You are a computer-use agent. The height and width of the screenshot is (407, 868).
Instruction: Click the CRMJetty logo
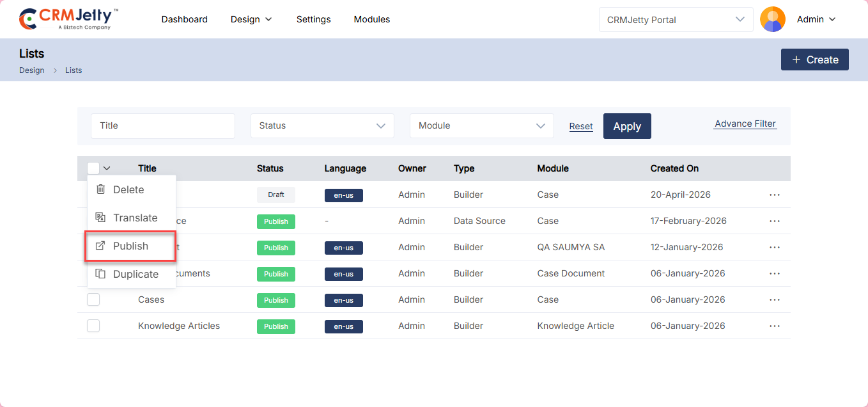coord(69,19)
